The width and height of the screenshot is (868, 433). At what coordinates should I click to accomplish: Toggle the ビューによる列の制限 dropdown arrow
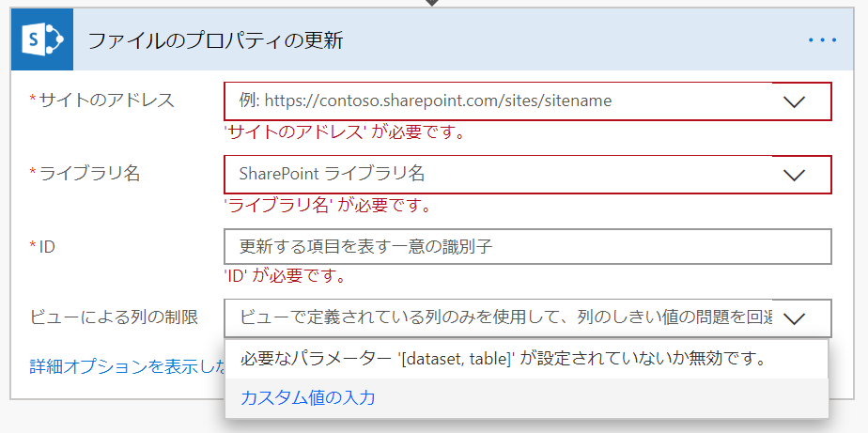[x=795, y=318]
